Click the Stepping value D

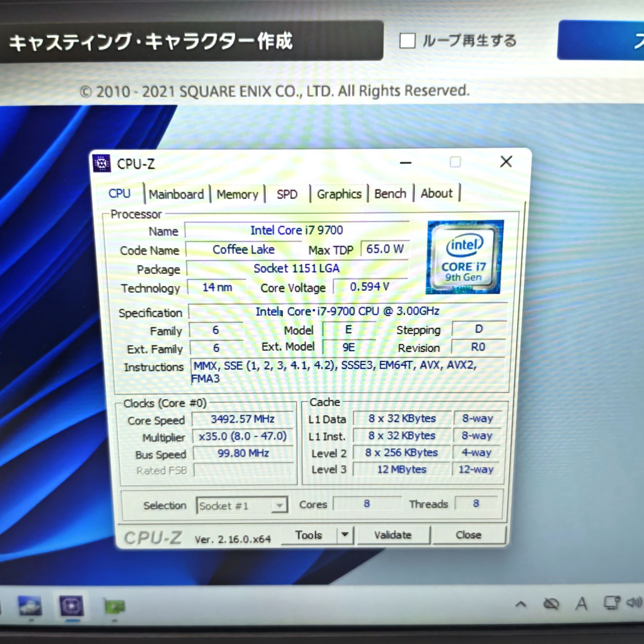[479, 329]
